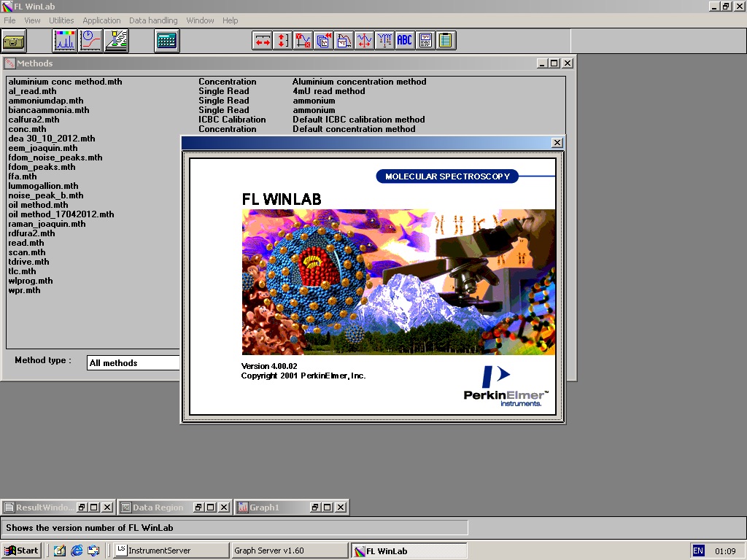Open the Method type combo box
Screen dimensions: 747x560
tap(133, 363)
